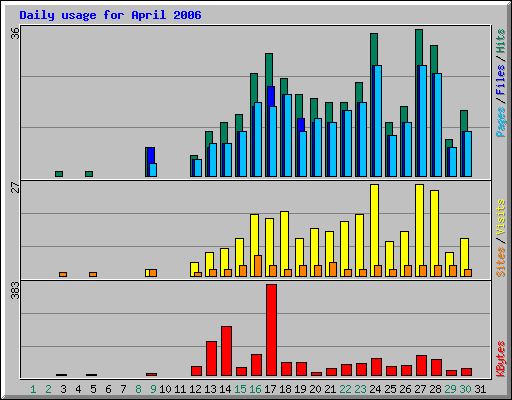Click the yellow Visits bar for day 27
Image resolution: width=512 pixels, height=400 pixels.
(419, 230)
